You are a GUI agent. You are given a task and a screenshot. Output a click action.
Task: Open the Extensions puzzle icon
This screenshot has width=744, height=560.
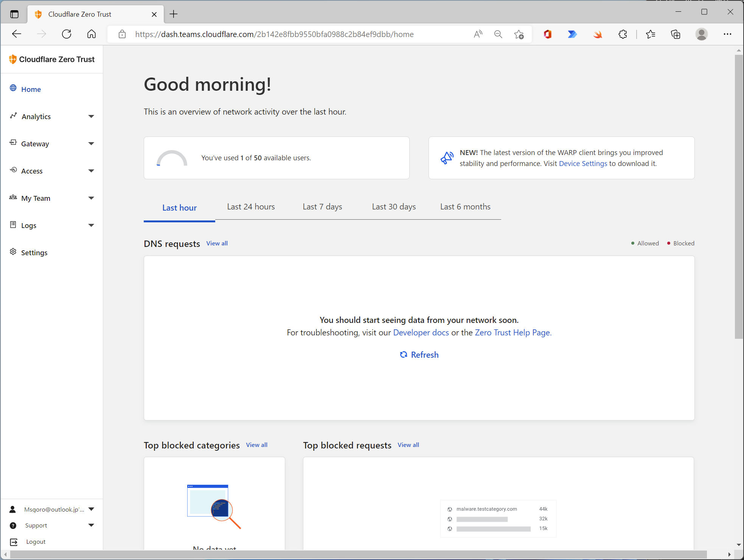623,34
